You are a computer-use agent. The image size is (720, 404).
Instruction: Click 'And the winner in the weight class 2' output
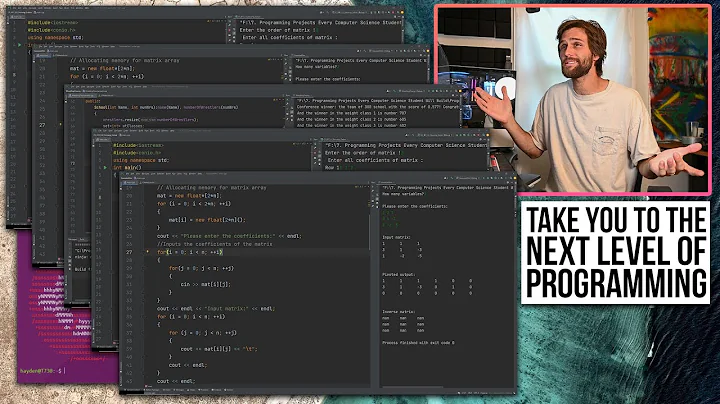pyautogui.click(x=351, y=119)
